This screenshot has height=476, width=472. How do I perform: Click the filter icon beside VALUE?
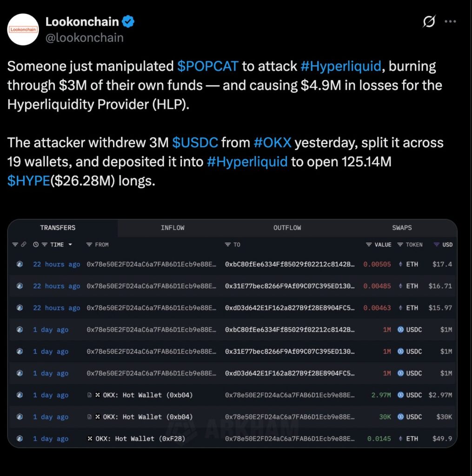[369, 245]
